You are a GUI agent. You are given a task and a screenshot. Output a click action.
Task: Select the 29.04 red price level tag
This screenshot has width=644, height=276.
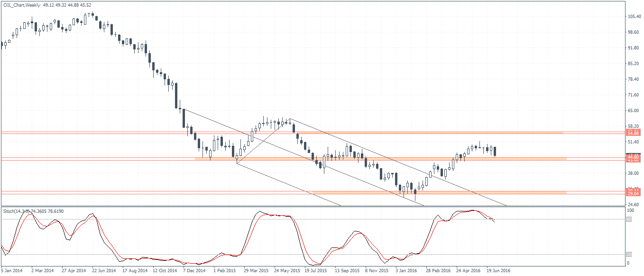[x=633, y=194]
